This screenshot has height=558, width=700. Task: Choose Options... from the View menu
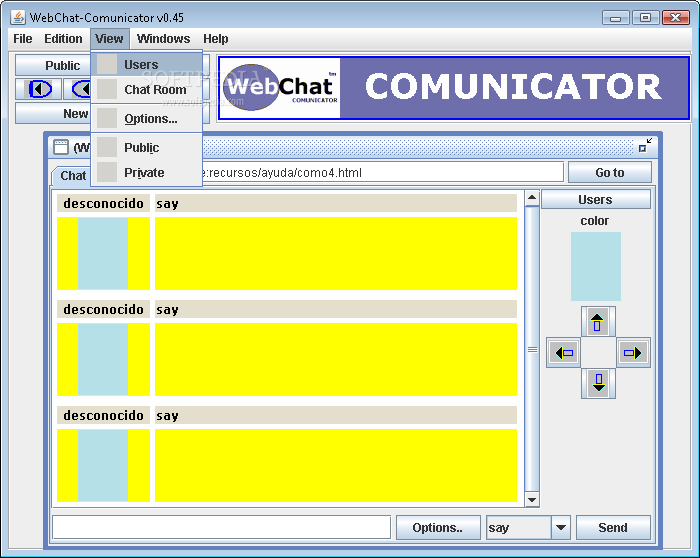pyautogui.click(x=147, y=119)
